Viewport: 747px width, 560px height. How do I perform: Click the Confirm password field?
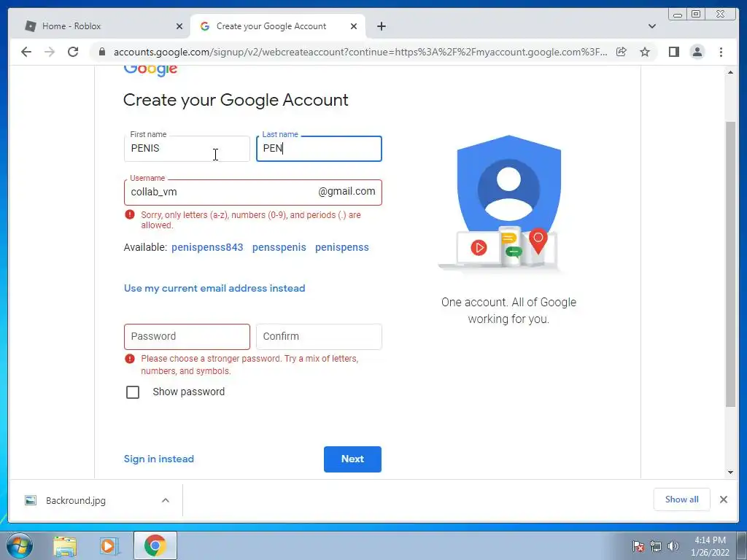[319, 337]
